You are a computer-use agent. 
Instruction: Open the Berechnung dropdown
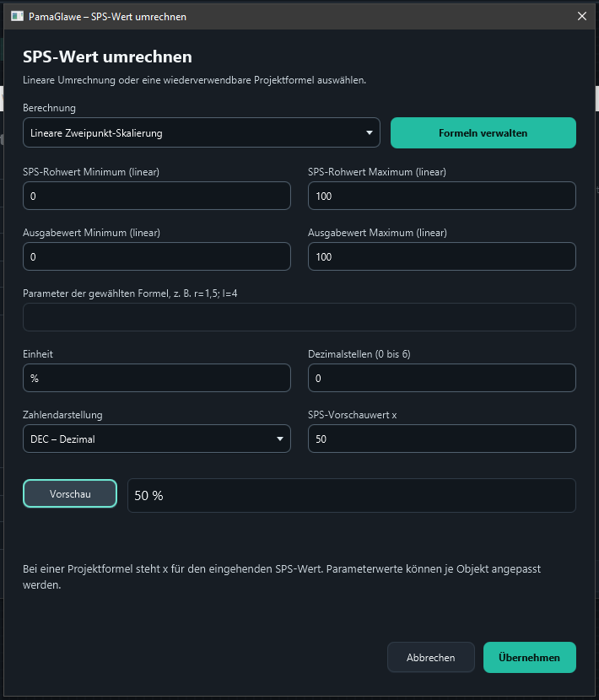tap(202, 132)
